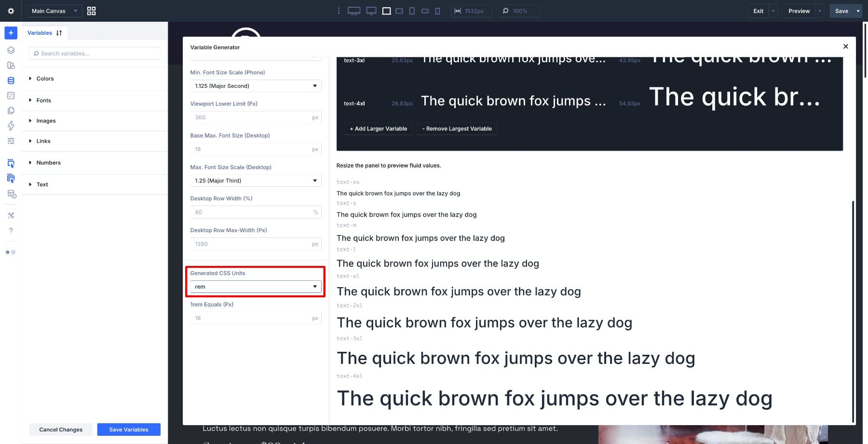Switch to landscape phone view icon

tap(425, 11)
